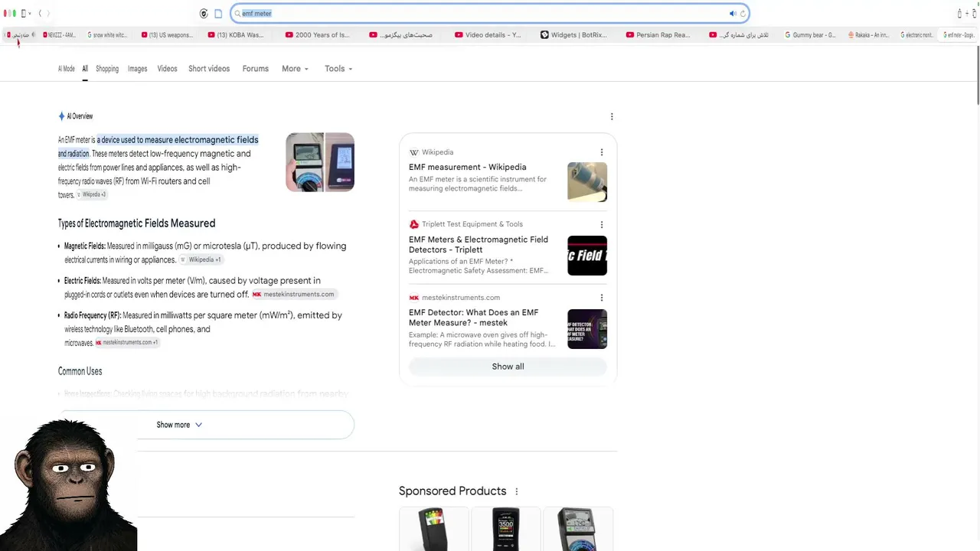Switch to the 'Video details - Y...' tab

pos(488,34)
